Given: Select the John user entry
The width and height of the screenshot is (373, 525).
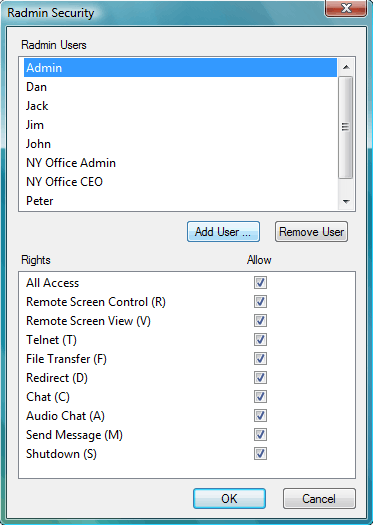Looking at the screenshot, I should coord(180,144).
